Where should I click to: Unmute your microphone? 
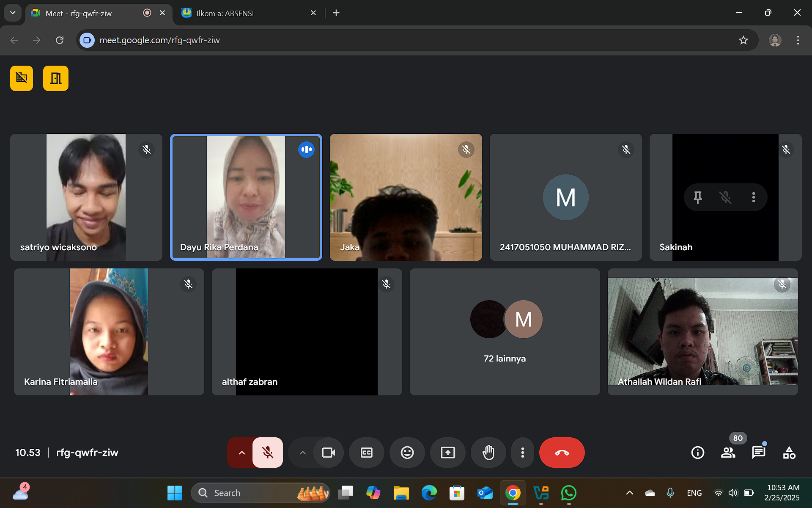[x=268, y=453]
